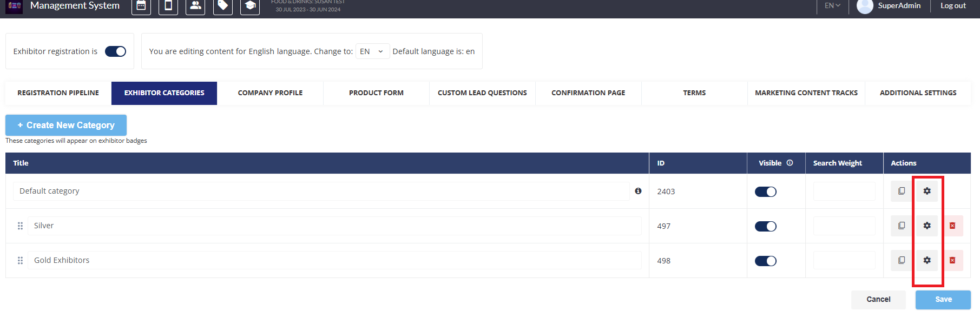Toggle visibility for Silver category

pos(765,226)
